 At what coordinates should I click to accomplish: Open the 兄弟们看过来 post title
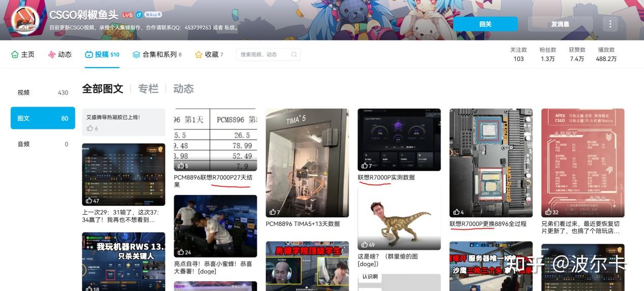point(580,228)
